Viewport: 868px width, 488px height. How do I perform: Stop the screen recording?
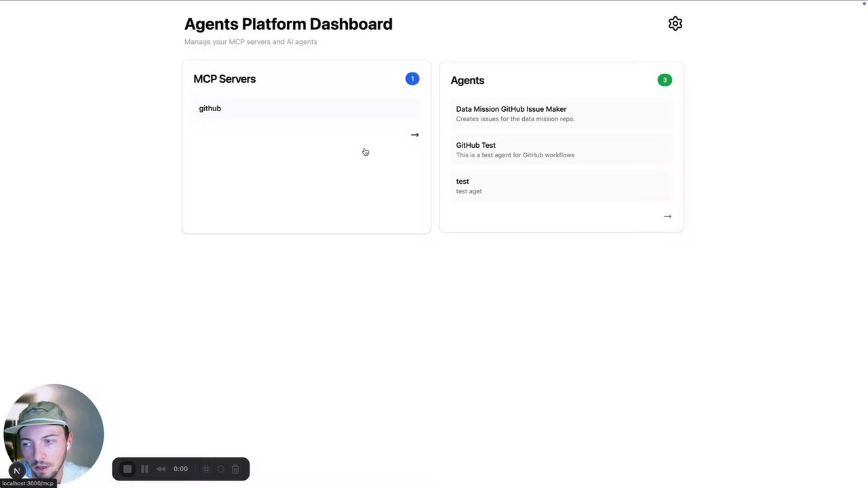[x=127, y=469]
